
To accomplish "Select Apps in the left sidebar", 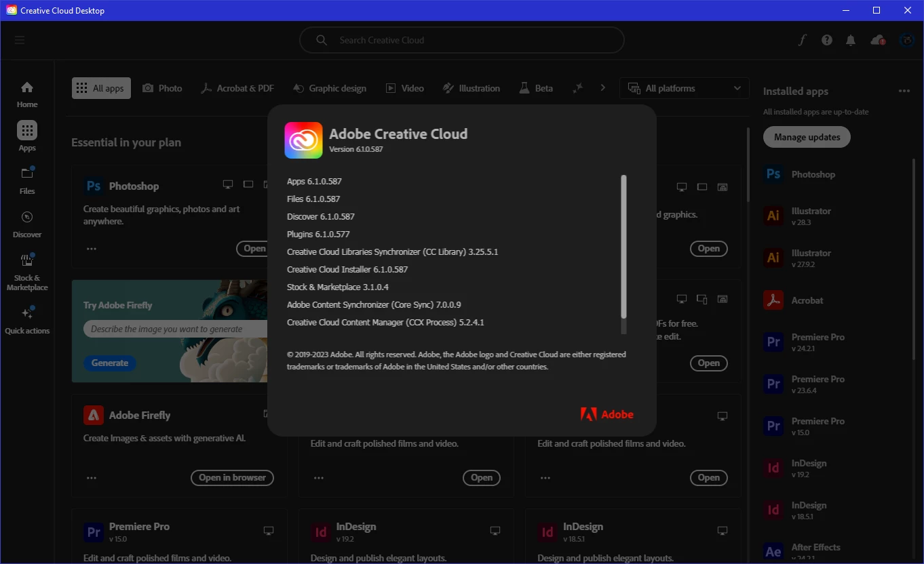I will click(27, 136).
